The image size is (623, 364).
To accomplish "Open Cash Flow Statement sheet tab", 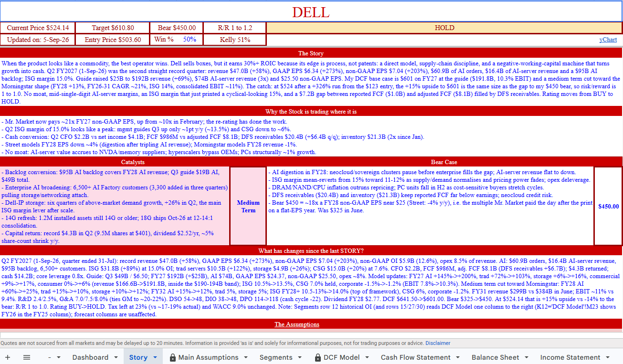I will pyautogui.click(x=415, y=357).
